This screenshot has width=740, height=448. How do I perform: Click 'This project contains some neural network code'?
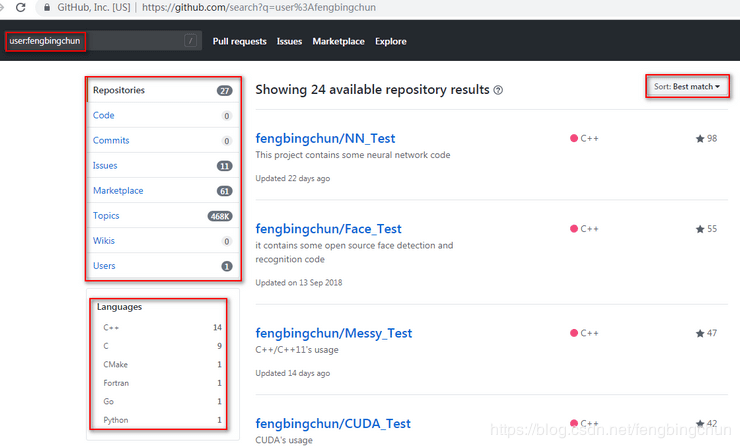pos(353,155)
